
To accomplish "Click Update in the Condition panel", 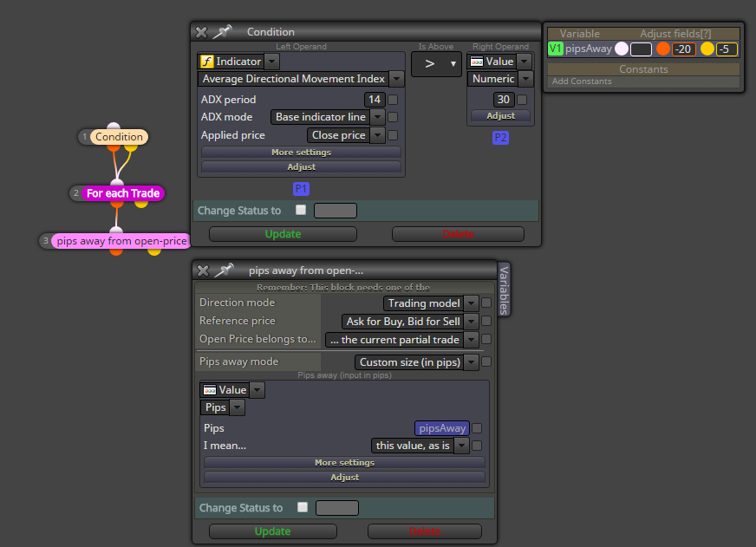I will coord(283,234).
